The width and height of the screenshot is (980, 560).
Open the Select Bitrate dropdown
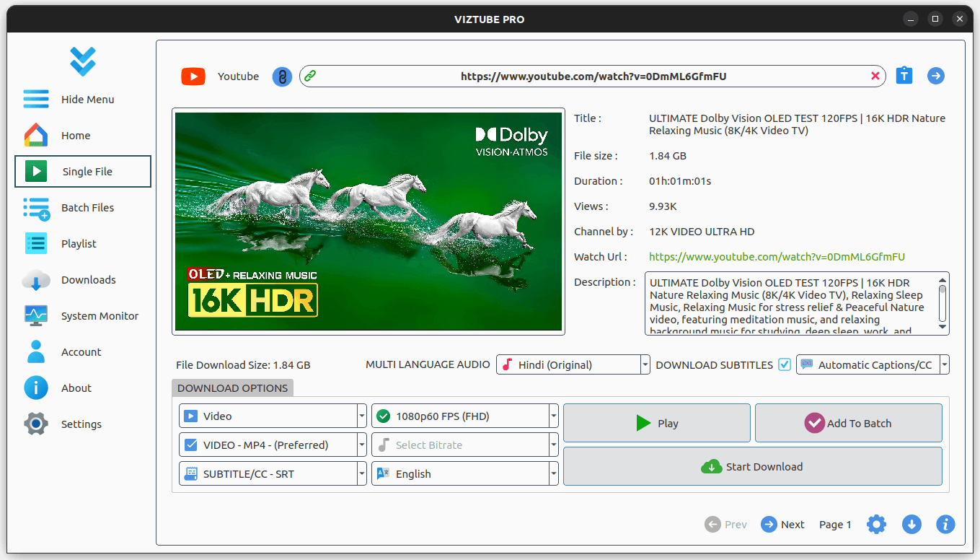pos(465,445)
